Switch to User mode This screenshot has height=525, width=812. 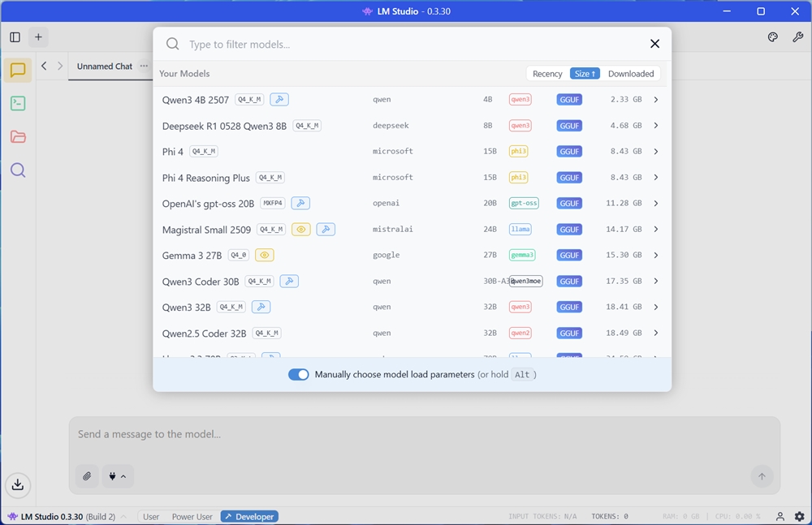[x=151, y=517]
